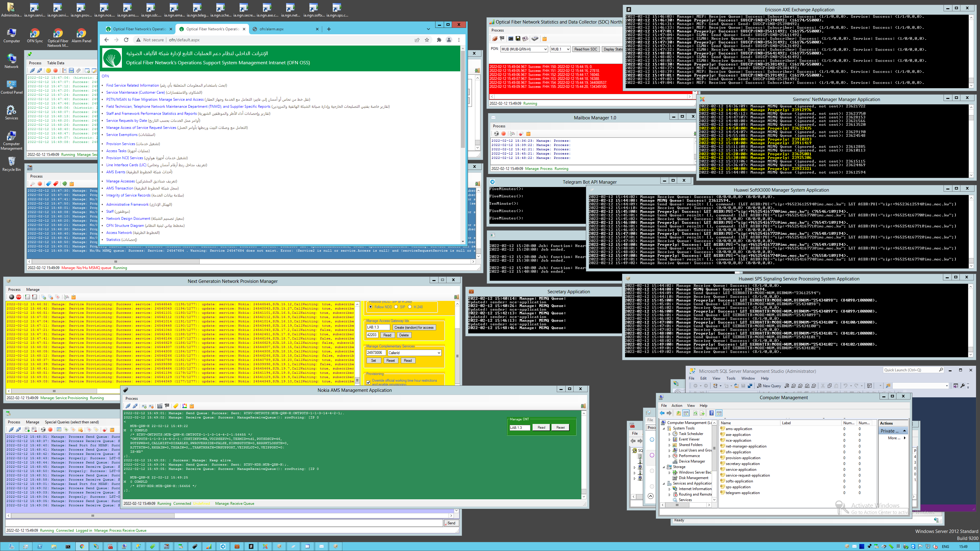Open Table Data menu

pyautogui.click(x=55, y=63)
